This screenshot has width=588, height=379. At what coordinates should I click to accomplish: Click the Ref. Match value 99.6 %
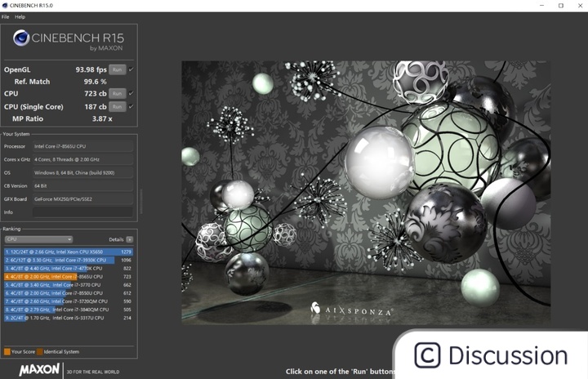pyautogui.click(x=95, y=82)
